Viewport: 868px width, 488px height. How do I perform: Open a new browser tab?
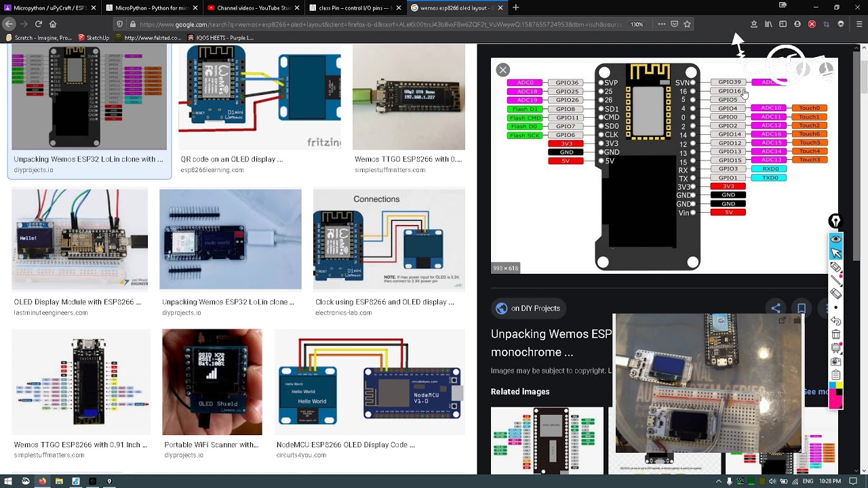(x=515, y=7)
